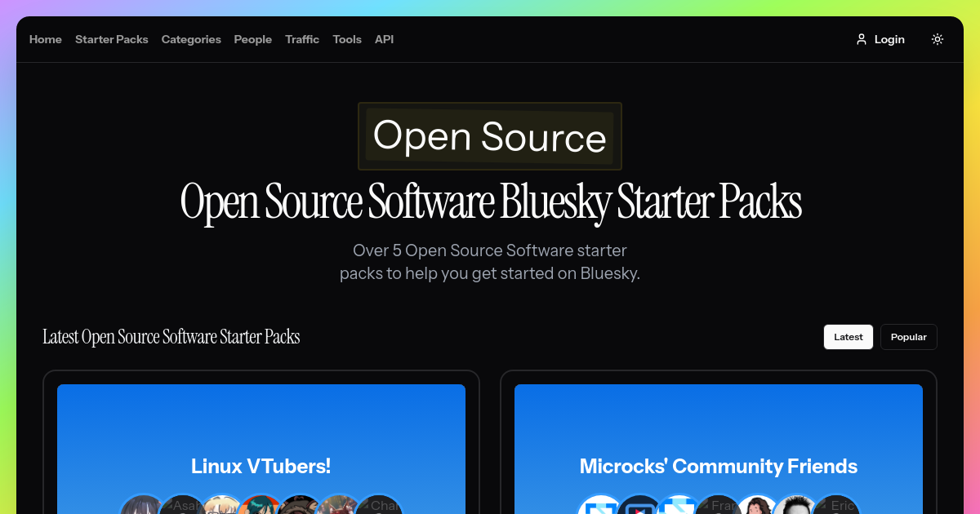Click the user icon beside Login
The image size is (980, 514).
click(862, 38)
